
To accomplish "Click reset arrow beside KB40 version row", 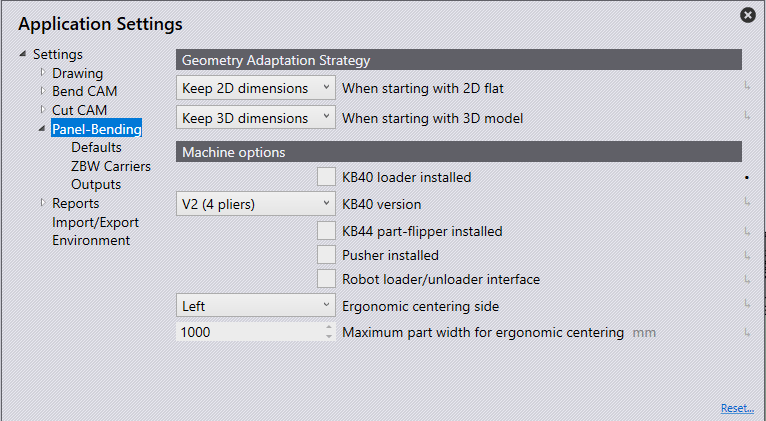I will click(x=746, y=204).
